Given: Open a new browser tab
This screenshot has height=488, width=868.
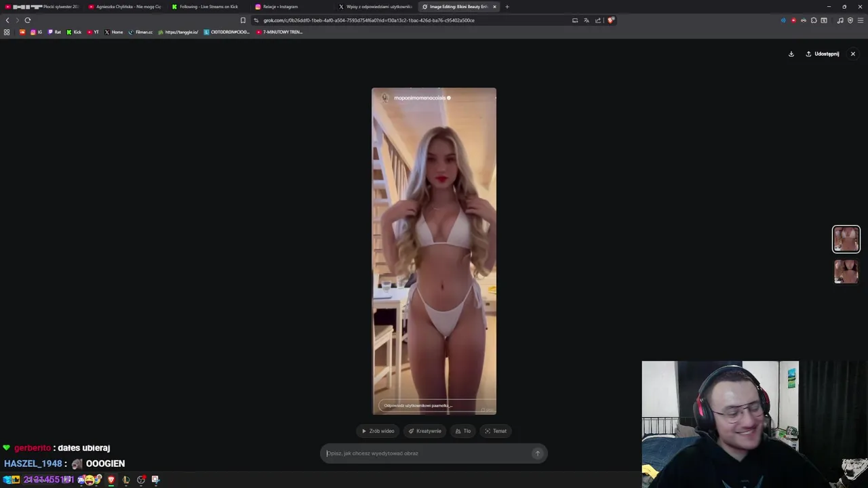Looking at the screenshot, I should [507, 7].
